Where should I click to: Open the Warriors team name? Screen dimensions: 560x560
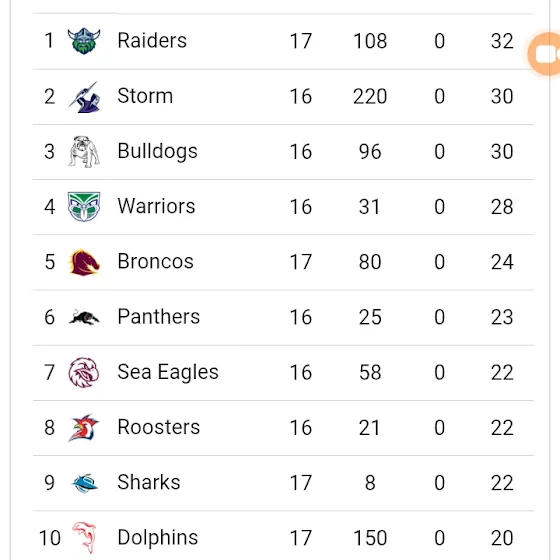pyautogui.click(x=156, y=206)
